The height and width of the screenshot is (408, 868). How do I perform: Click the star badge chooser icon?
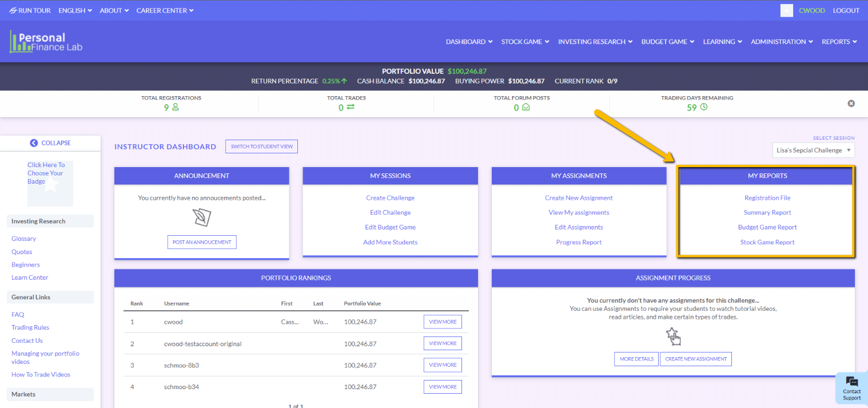coord(51,185)
